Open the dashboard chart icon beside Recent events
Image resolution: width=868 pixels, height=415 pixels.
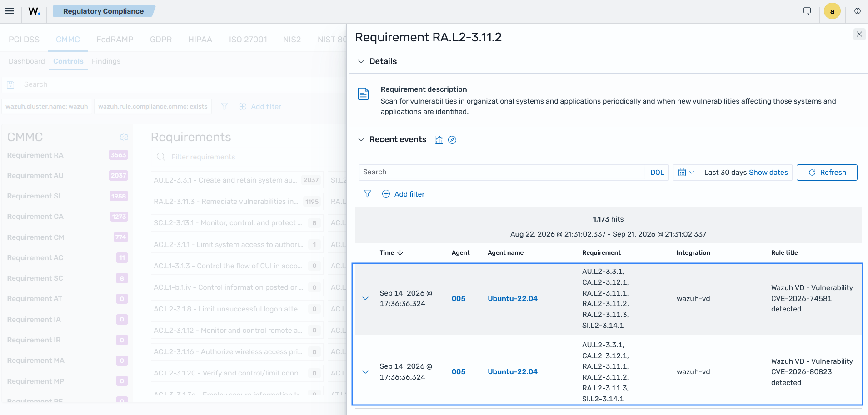[439, 140]
